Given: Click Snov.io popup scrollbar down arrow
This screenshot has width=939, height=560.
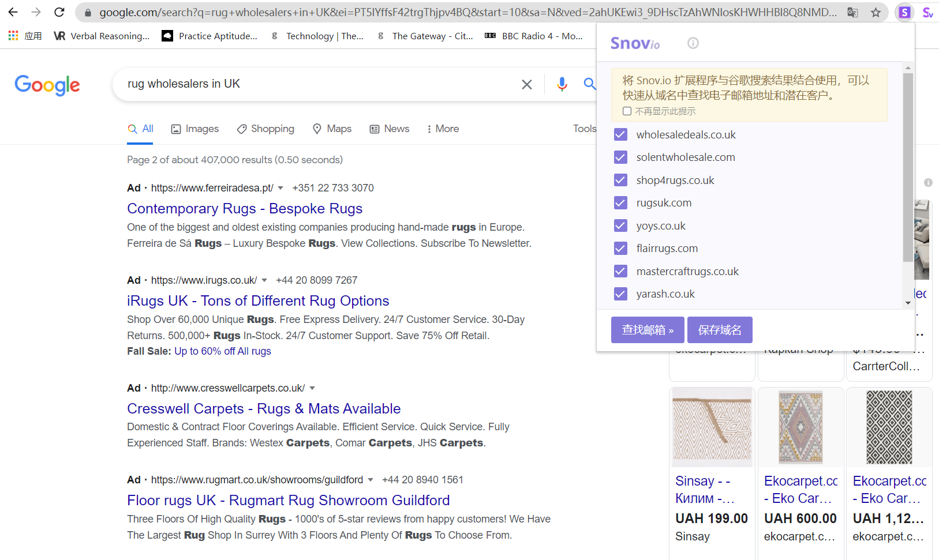Looking at the screenshot, I should (x=908, y=303).
